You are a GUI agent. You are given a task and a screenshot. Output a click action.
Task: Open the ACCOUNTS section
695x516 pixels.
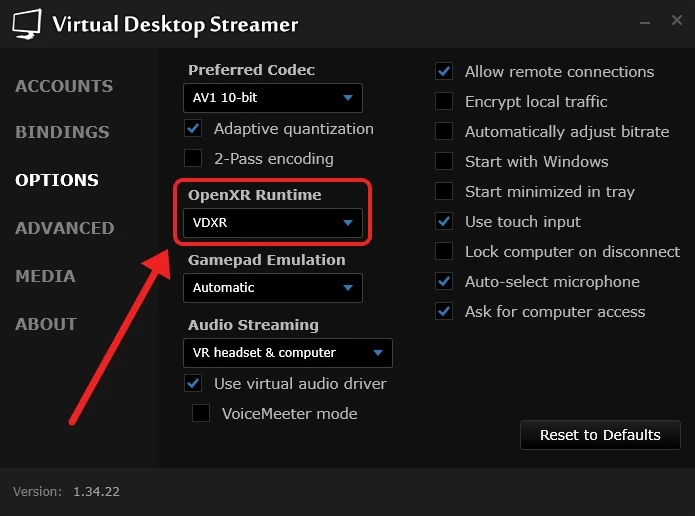(64, 86)
